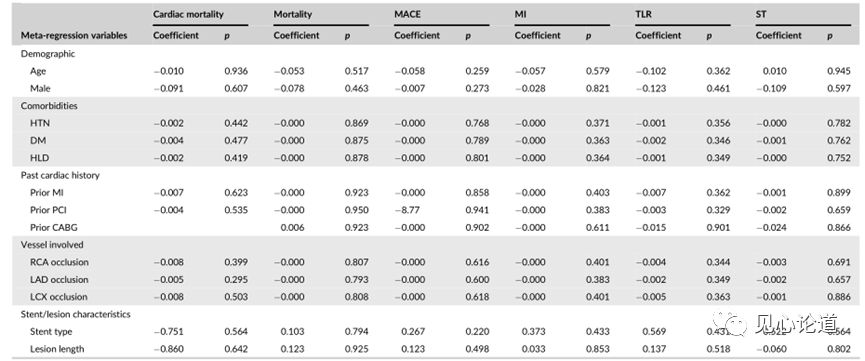This screenshot has height=361, width=865.
Task: Select the TLR column header
Action: click(643, 14)
